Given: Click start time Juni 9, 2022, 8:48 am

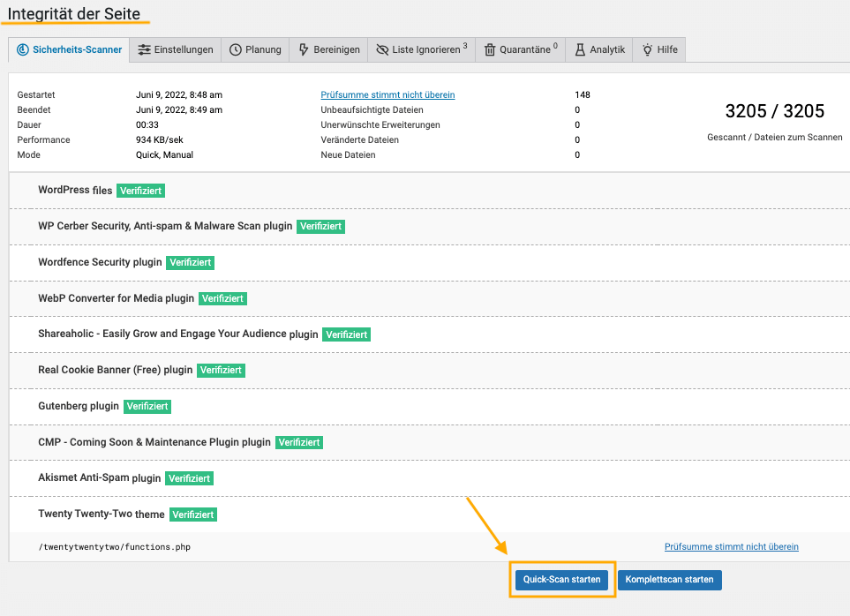Looking at the screenshot, I should coord(179,94).
